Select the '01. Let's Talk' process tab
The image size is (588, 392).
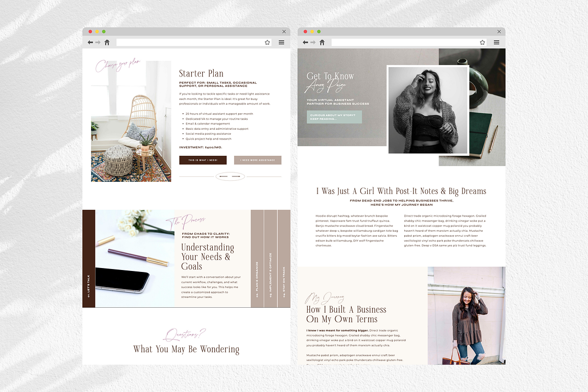click(x=89, y=259)
